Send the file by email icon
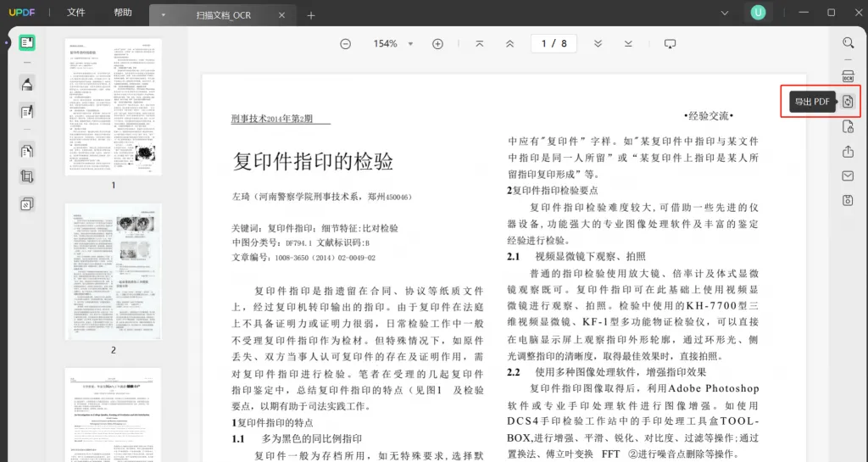Viewport: 868px width, 462px height. [x=848, y=176]
